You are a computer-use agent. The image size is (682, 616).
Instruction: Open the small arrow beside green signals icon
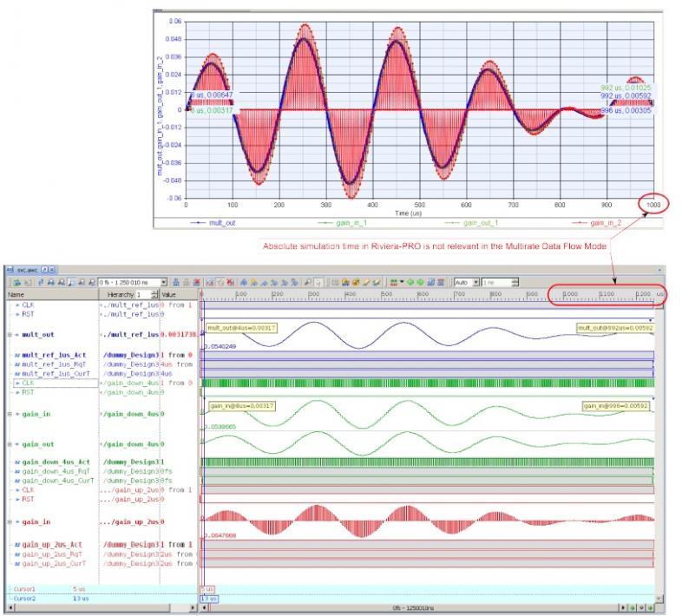pos(402,281)
